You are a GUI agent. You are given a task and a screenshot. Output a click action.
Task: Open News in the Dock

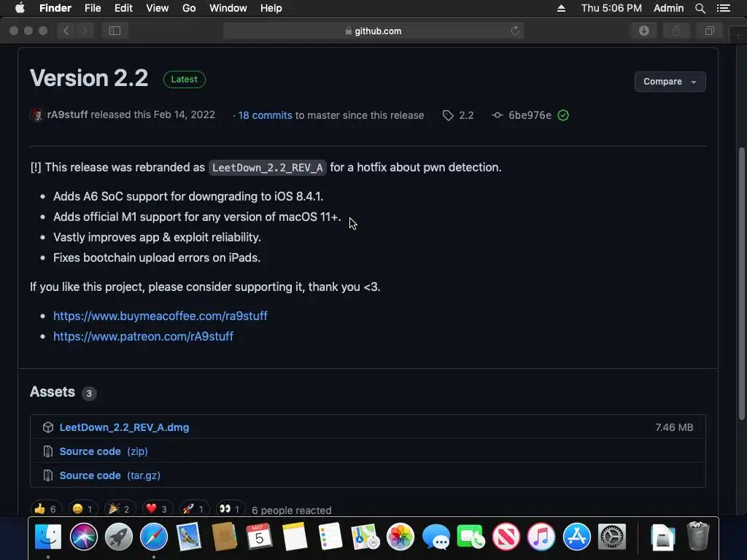pyautogui.click(x=506, y=537)
